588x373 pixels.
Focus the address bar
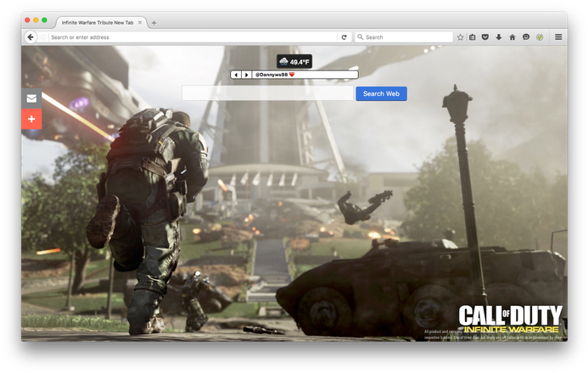point(193,37)
